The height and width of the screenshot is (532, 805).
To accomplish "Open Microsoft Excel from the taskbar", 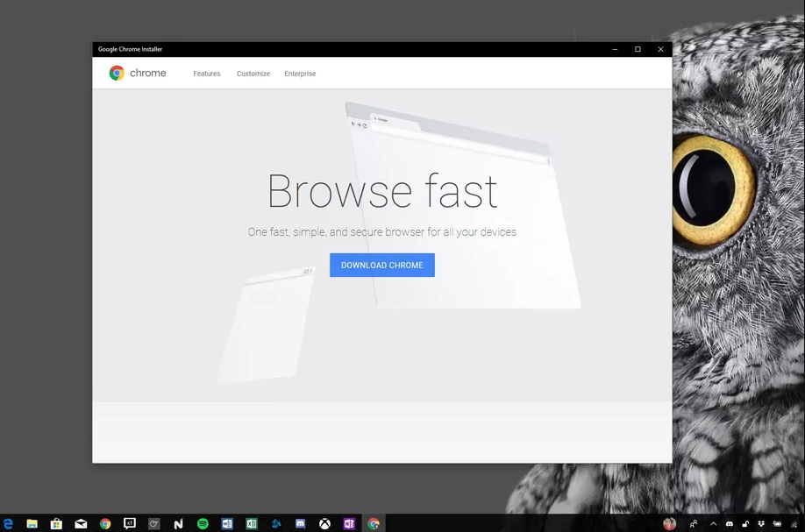I will point(252,523).
